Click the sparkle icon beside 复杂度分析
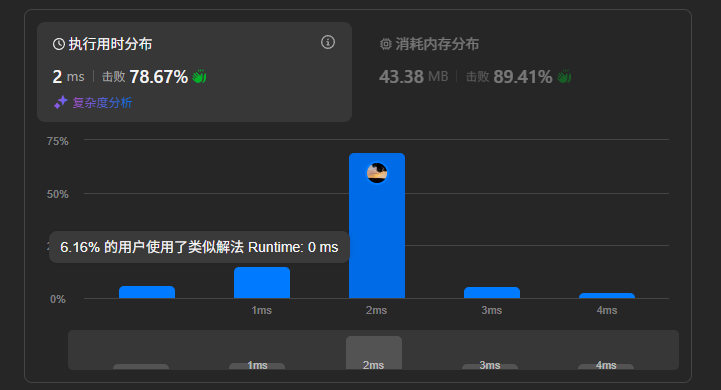 (61, 103)
